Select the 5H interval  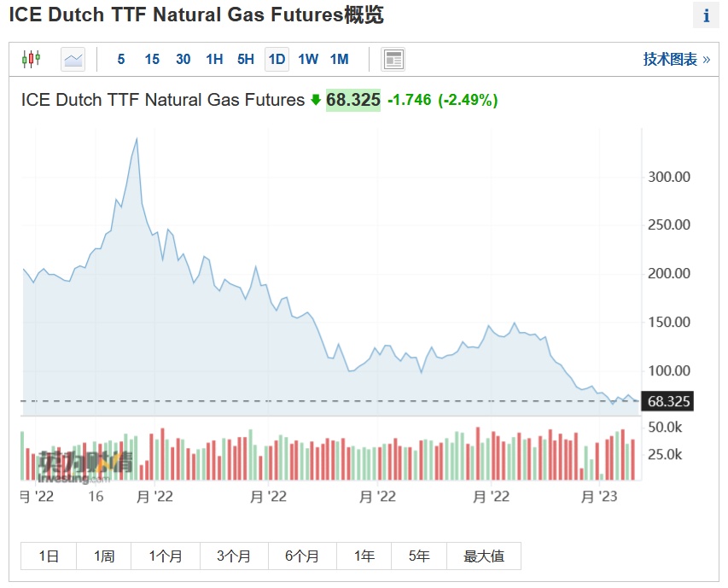click(246, 59)
